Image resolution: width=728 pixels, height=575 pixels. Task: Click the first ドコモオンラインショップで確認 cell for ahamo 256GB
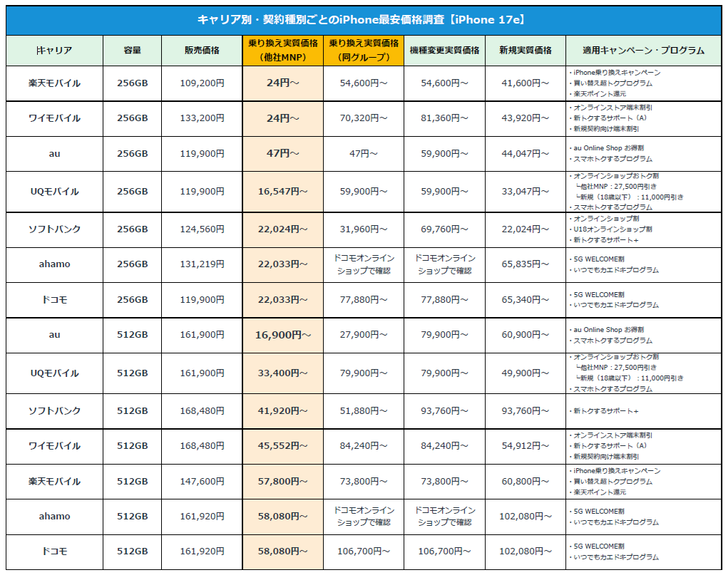[364, 264]
